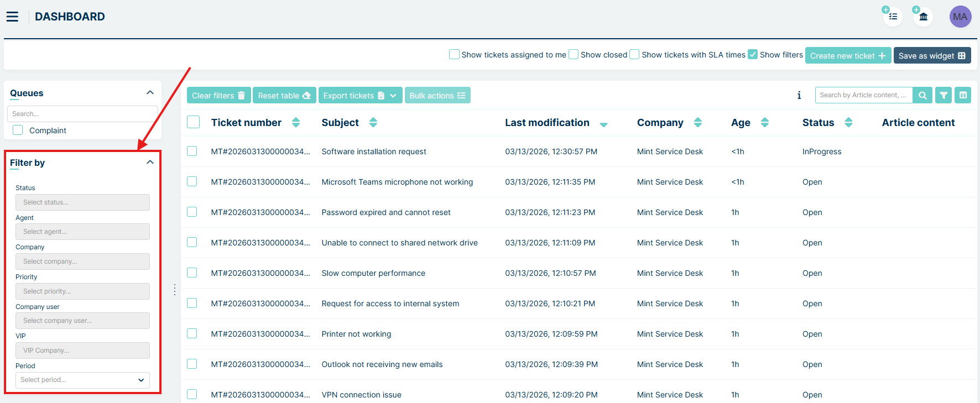Open the table columns settings icon
980x403 pixels.
click(x=963, y=95)
